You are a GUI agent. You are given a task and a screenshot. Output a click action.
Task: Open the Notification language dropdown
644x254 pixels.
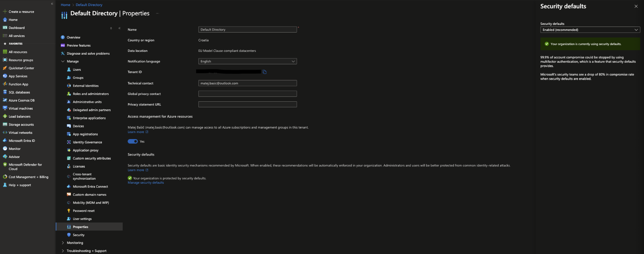pos(248,61)
